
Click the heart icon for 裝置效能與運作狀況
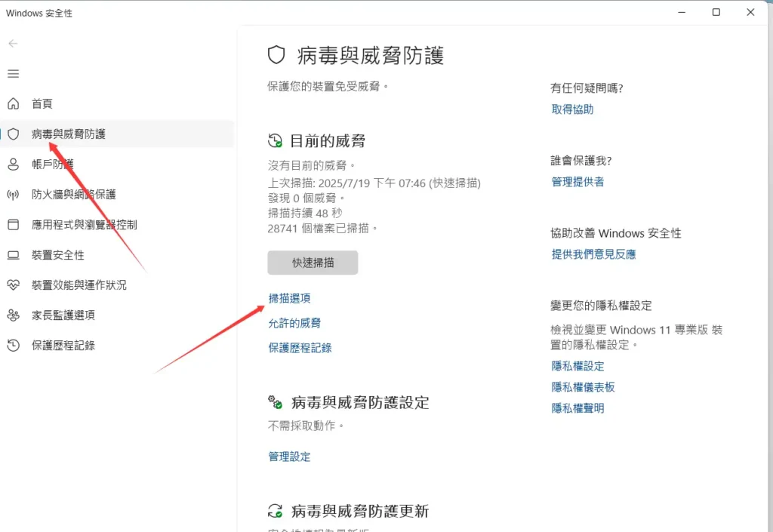click(14, 285)
